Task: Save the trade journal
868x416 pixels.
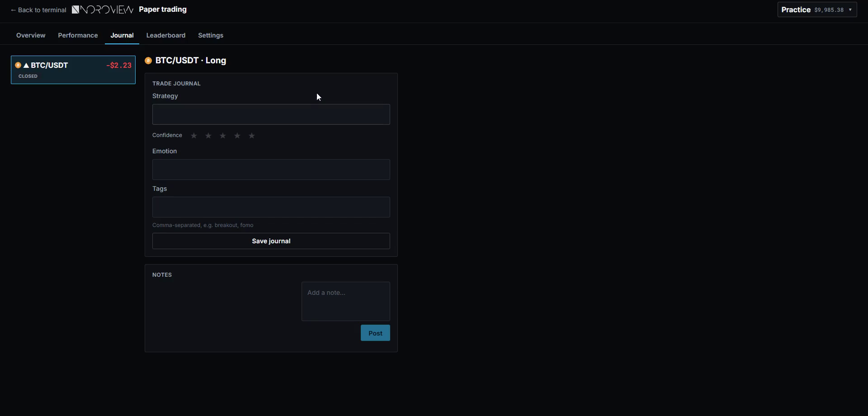Action: point(271,241)
